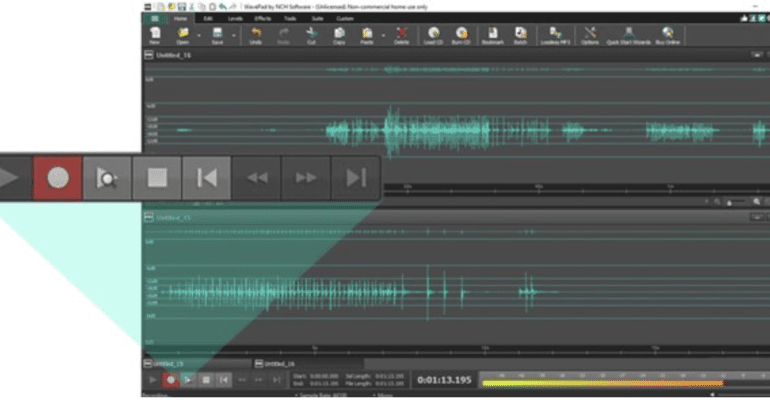Click the Redo toolbar icon
This screenshot has height=400, width=770.
click(x=283, y=36)
